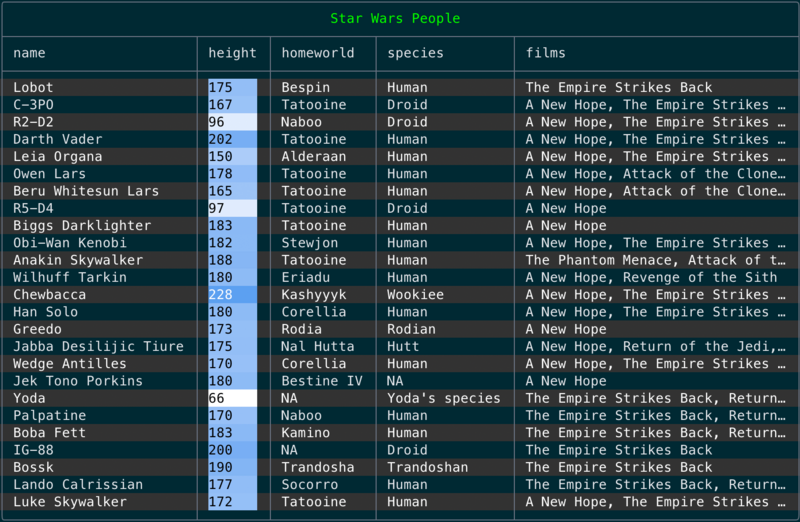Click the films cell in Lobot row

619,87
